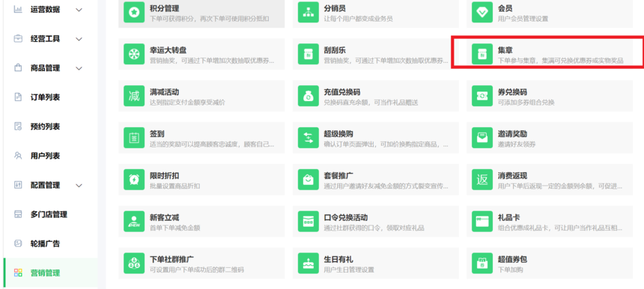
Task: Click the description '批量设置商品折扣'
Action: tap(175, 186)
